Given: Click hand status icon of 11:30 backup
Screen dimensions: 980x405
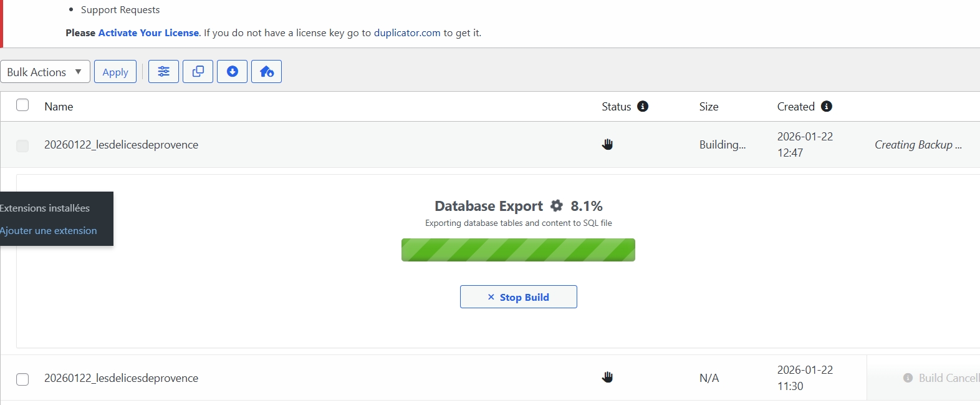Looking at the screenshot, I should tap(607, 378).
